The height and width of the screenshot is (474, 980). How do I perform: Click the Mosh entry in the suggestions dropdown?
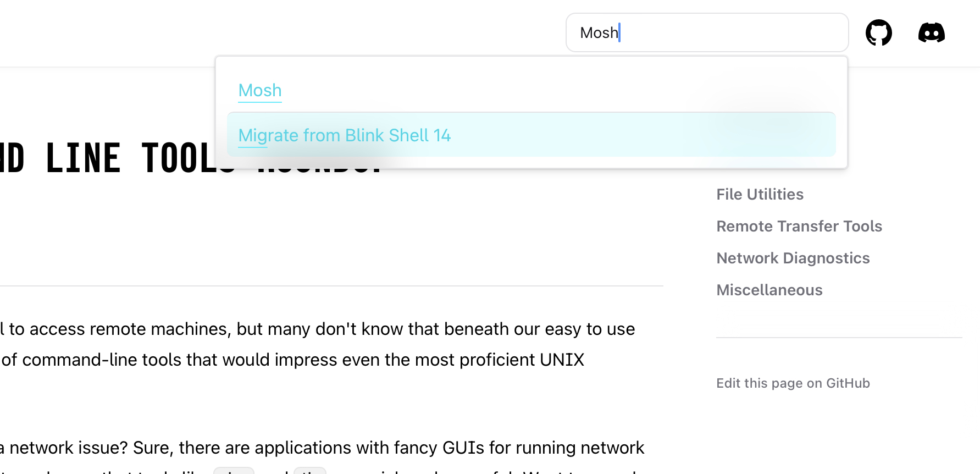(x=259, y=90)
